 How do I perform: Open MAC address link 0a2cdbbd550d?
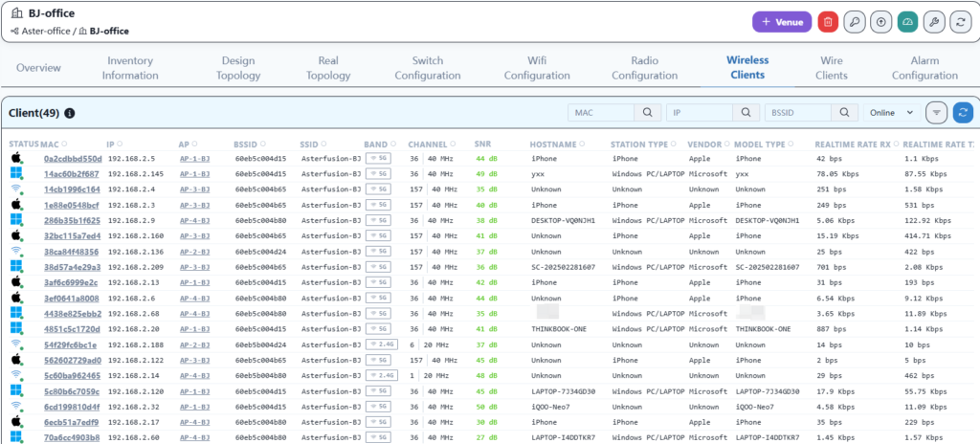click(73, 158)
